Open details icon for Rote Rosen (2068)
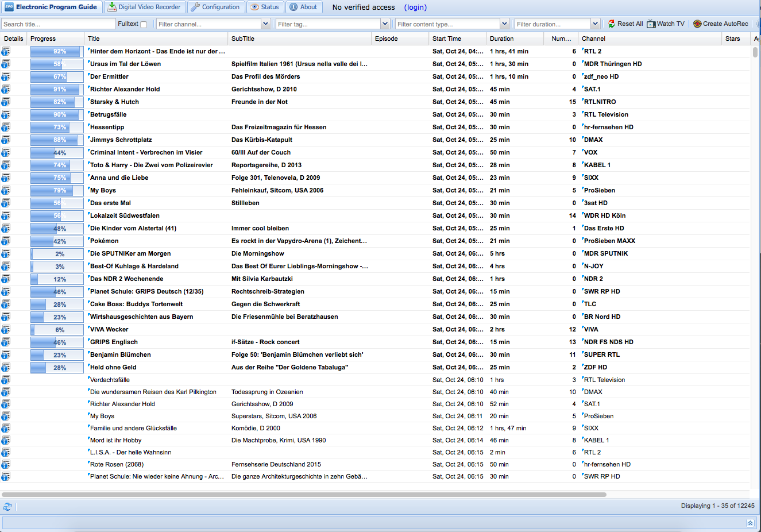Screen dimensions: 761x532 point(6,464)
